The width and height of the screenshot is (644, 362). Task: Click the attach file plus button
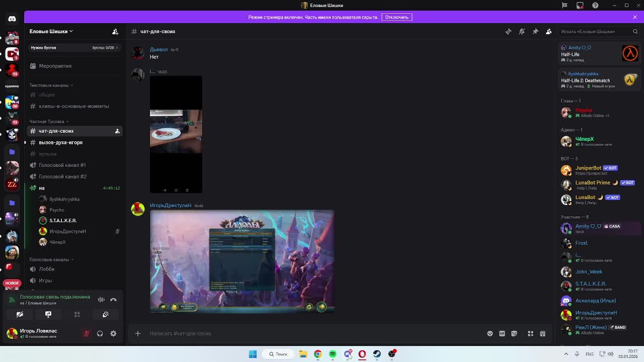(x=137, y=333)
